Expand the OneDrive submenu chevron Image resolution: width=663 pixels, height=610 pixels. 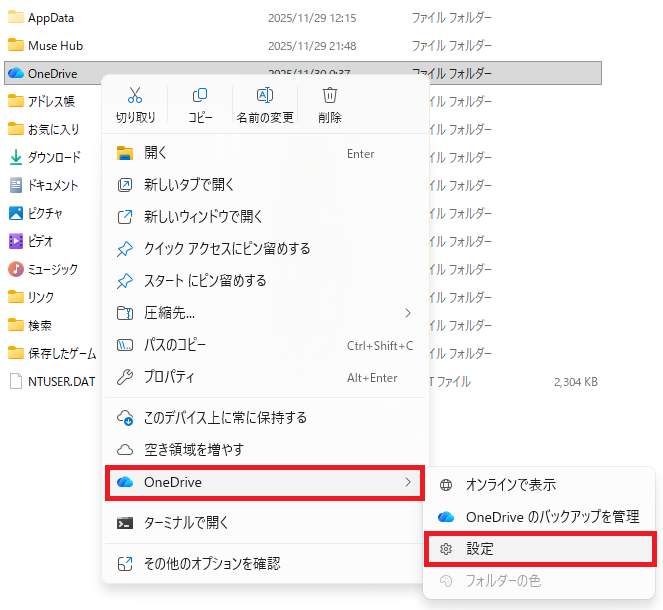[x=407, y=482]
